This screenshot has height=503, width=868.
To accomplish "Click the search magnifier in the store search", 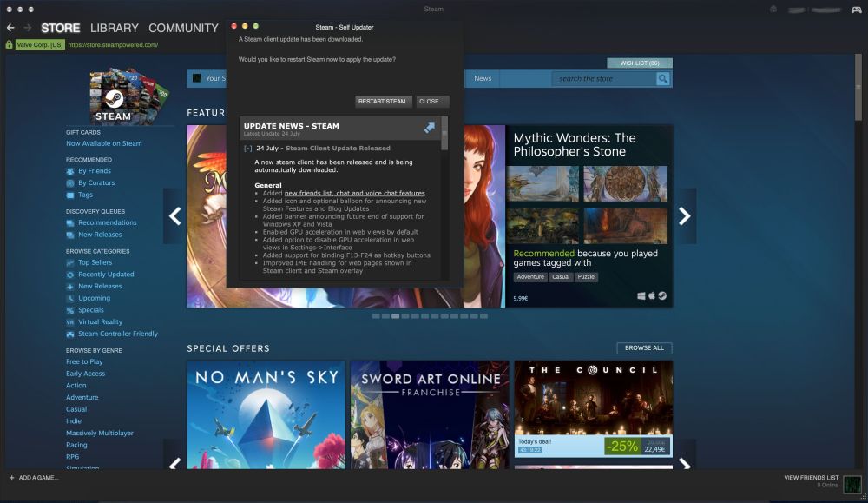I will [662, 78].
